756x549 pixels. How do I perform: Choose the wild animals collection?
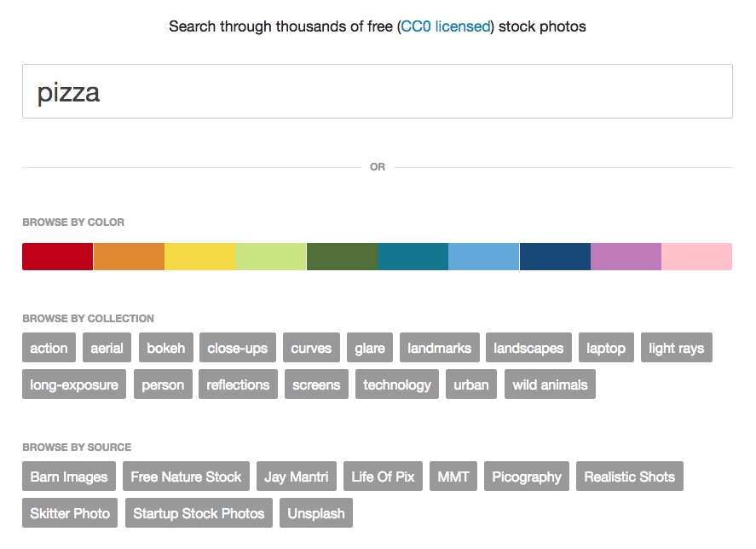click(550, 384)
